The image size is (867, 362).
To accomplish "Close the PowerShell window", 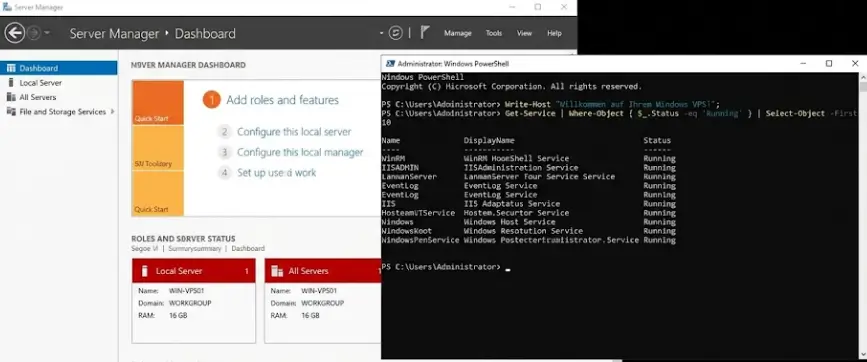I will 855,64.
